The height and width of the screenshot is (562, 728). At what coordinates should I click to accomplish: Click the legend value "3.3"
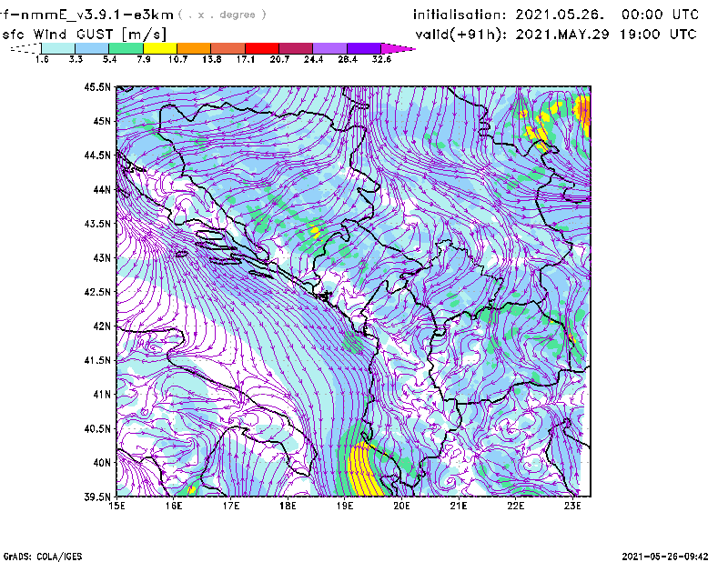click(76, 59)
